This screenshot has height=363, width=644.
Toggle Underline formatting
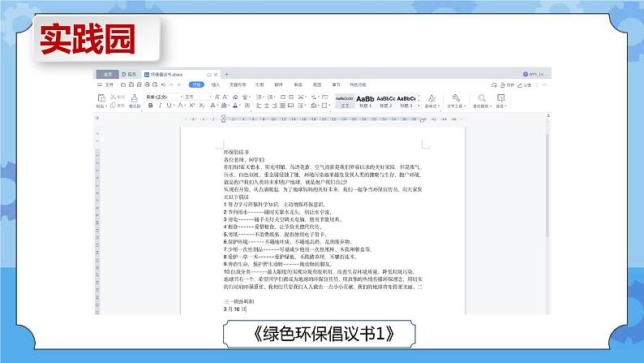(x=169, y=106)
